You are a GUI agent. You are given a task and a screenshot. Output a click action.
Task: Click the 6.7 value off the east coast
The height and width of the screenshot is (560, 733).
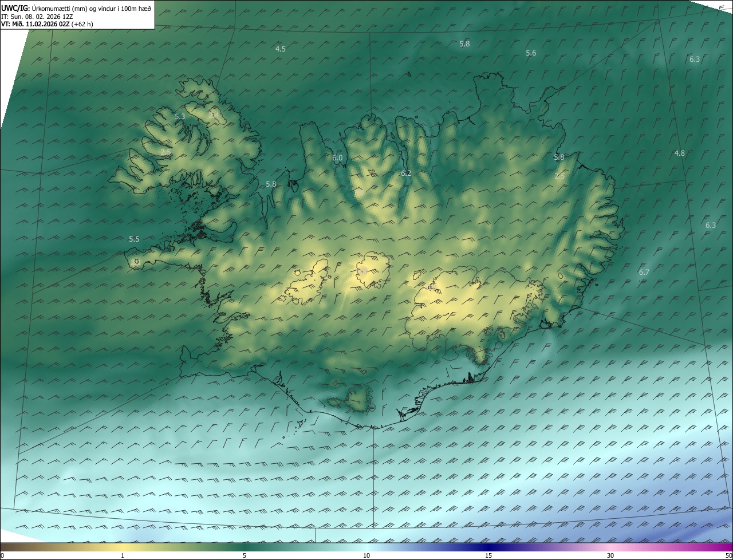pos(644,273)
